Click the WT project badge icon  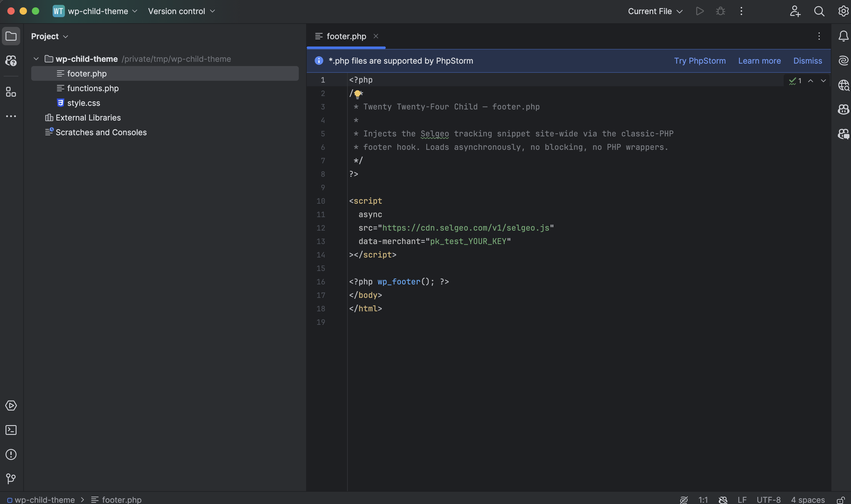pyautogui.click(x=58, y=11)
